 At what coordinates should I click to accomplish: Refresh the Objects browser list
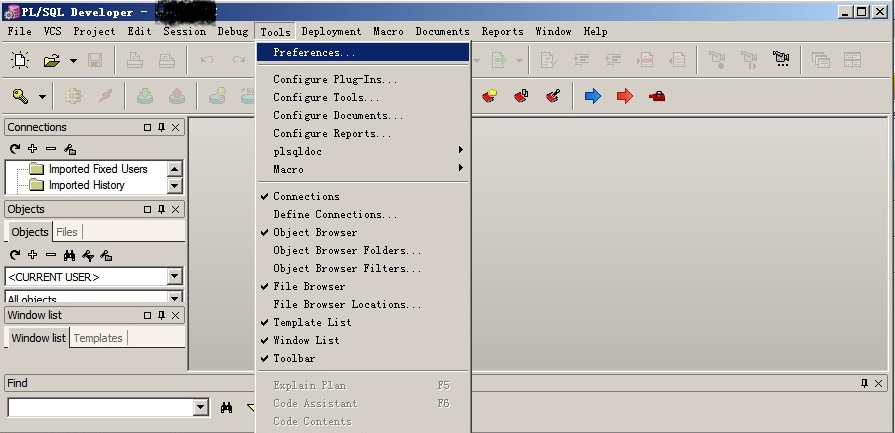click(15, 255)
